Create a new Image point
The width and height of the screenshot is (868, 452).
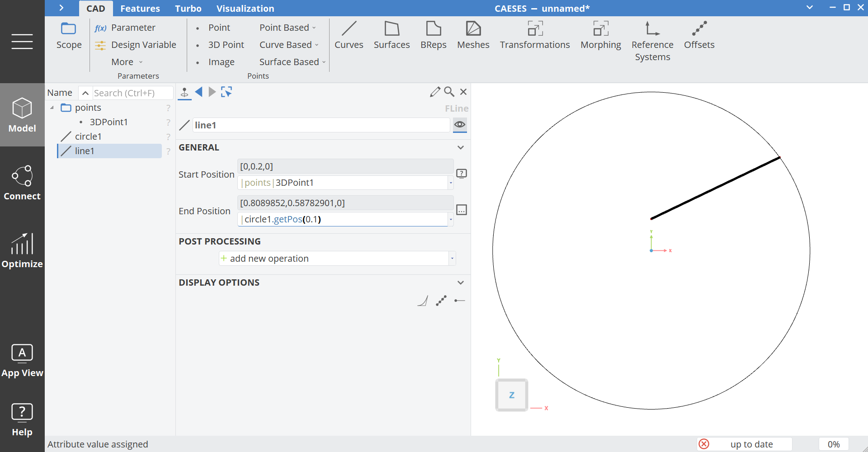[x=215, y=62]
